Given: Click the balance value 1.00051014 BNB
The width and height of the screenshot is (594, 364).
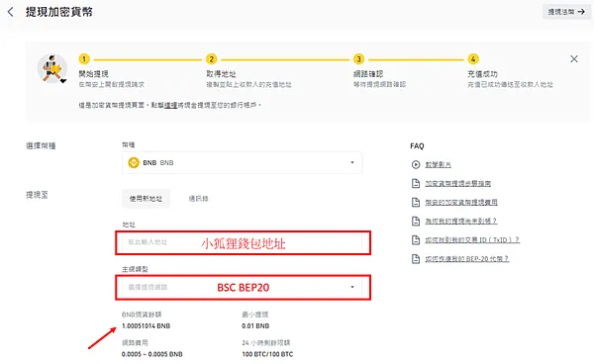Looking at the screenshot, I should coord(146,325).
